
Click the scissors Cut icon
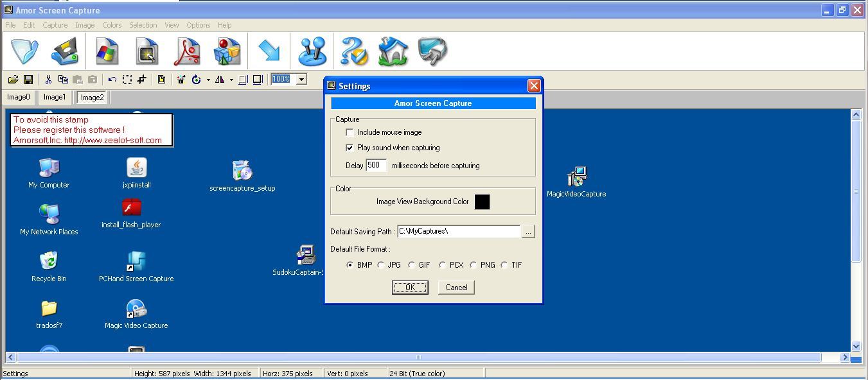tap(48, 80)
